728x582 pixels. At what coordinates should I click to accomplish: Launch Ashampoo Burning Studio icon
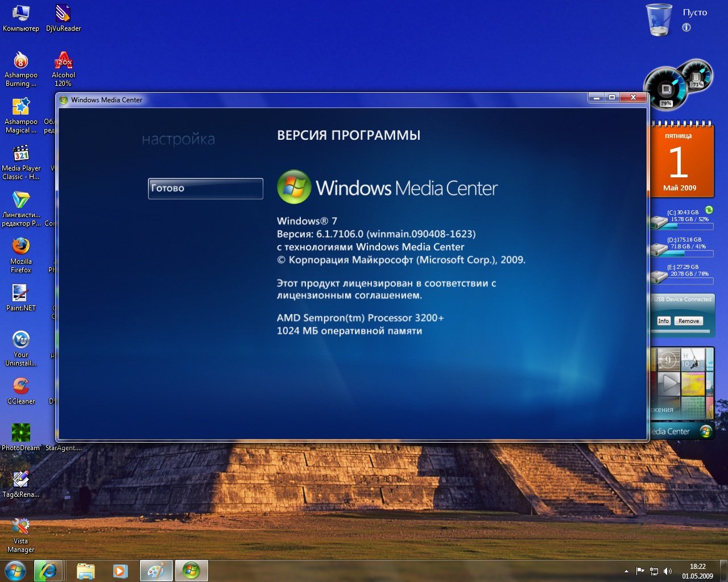click(x=21, y=69)
